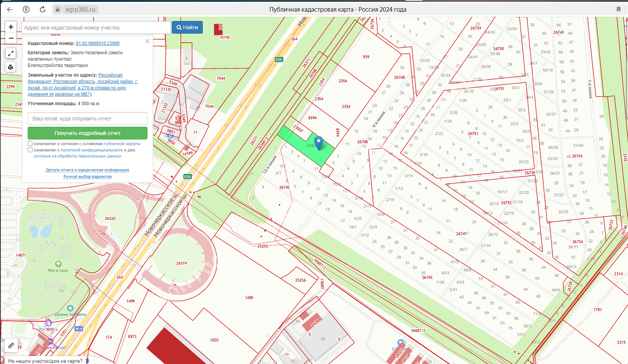Image resolution: width=628 pixels, height=364 pixels.
Task: Select parcel labeled 2315
Action: (x=621, y=342)
